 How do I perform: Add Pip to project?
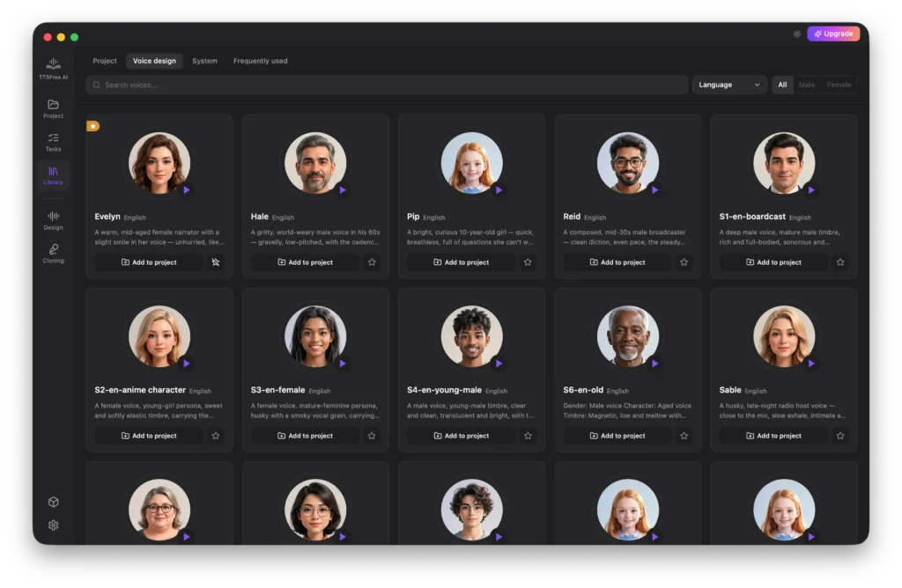click(x=461, y=262)
